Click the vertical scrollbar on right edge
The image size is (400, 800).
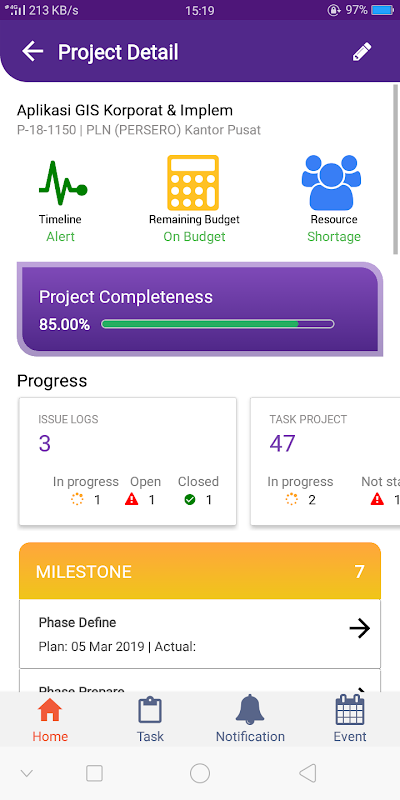pyautogui.click(x=395, y=169)
